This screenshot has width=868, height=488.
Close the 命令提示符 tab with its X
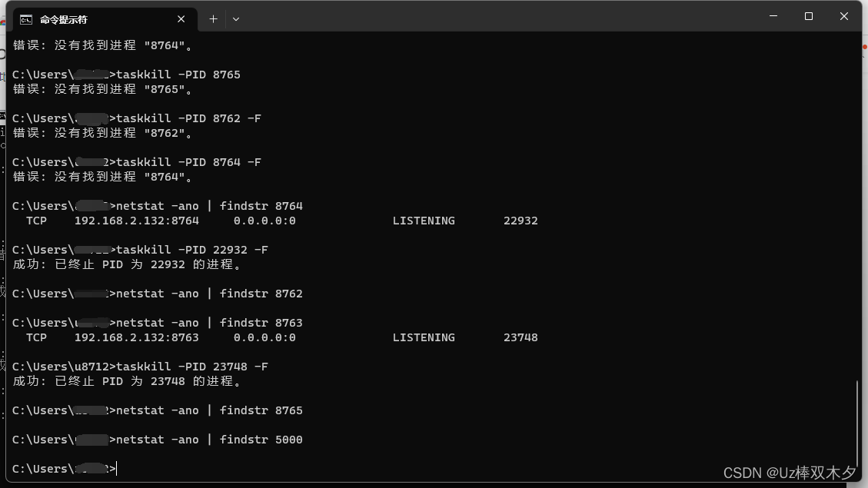pyautogui.click(x=181, y=18)
